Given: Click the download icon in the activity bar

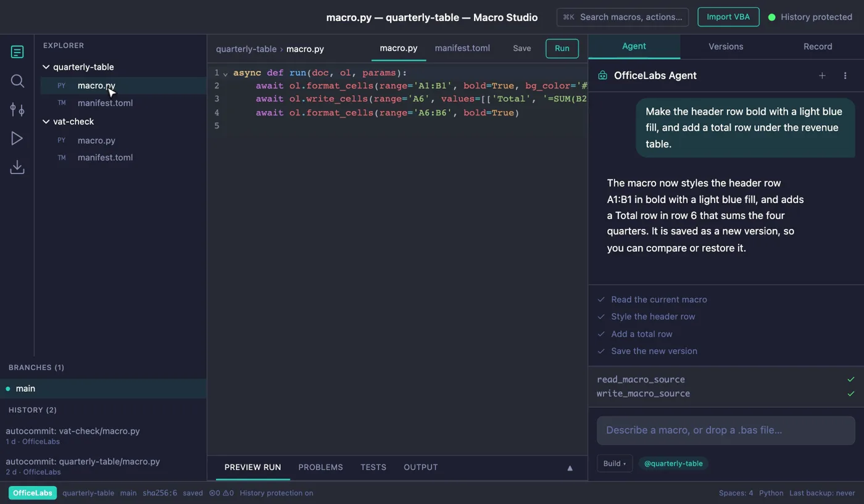Looking at the screenshot, I should coord(17,167).
